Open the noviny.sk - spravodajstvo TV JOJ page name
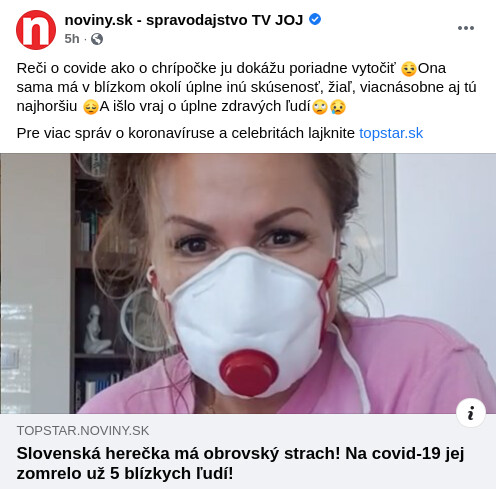496x489 pixels. [184, 20]
